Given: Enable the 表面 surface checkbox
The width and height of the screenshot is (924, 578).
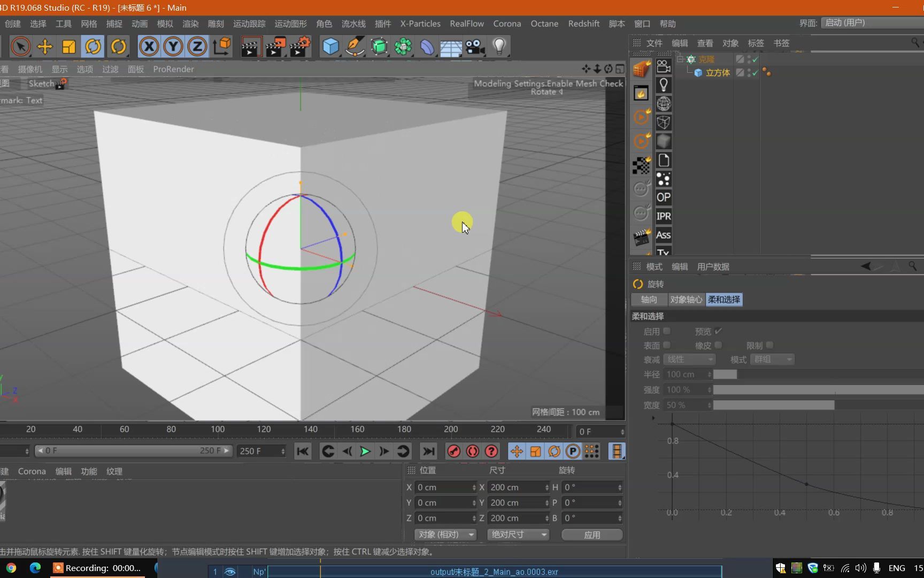Looking at the screenshot, I should pyautogui.click(x=667, y=345).
